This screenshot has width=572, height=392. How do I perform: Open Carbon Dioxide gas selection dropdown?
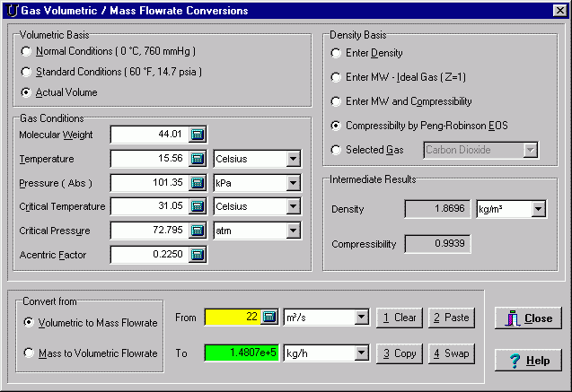530,150
